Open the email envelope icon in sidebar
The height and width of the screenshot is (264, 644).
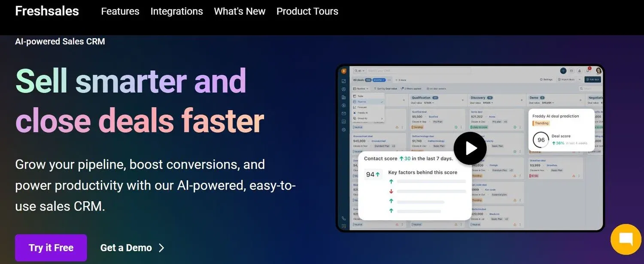[344, 114]
